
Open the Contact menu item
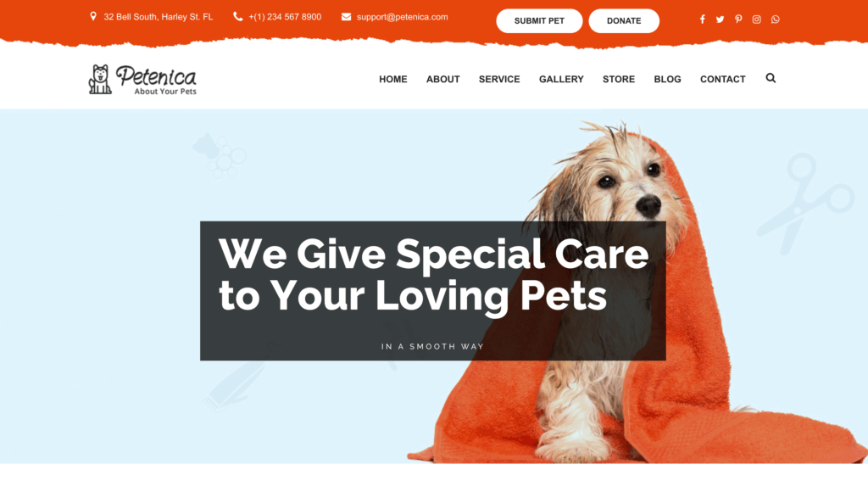723,79
